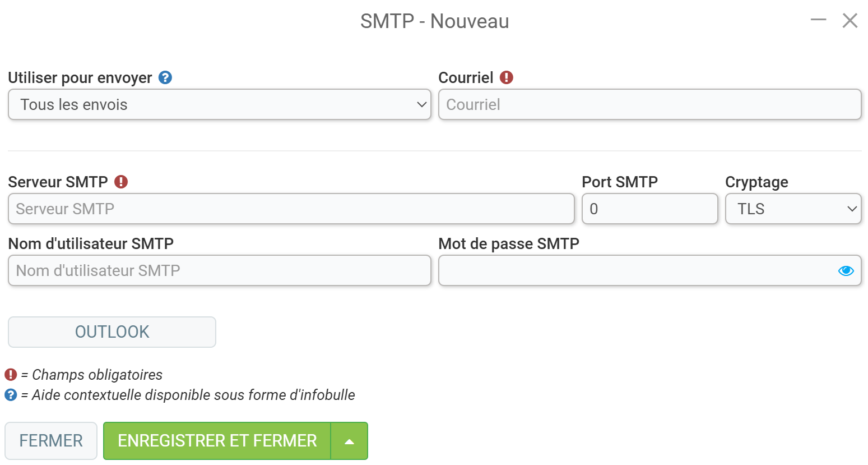The height and width of the screenshot is (465, 868).
Task: Click the required-field icon next to Courriel
Action: pyautogui.click(x=507, y=77)
